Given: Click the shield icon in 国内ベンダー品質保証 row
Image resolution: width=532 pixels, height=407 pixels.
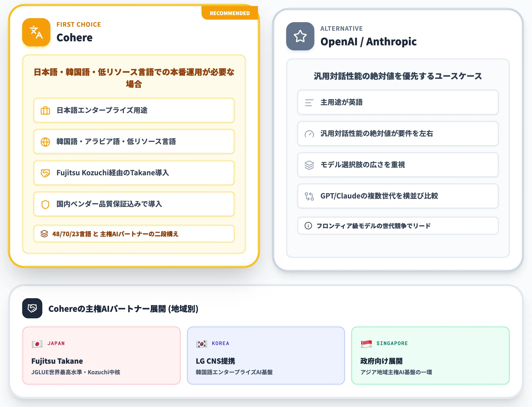Looking at the screenshot, I should click(x=45, y=204).
